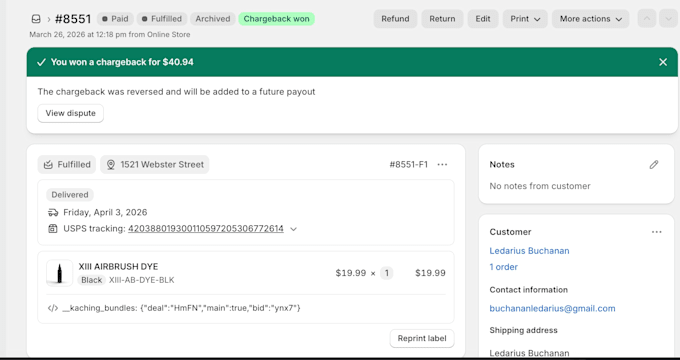Click the chargeback checkmark icon
Viewport: 680px width, 360px height.
(x=41, y=62)
